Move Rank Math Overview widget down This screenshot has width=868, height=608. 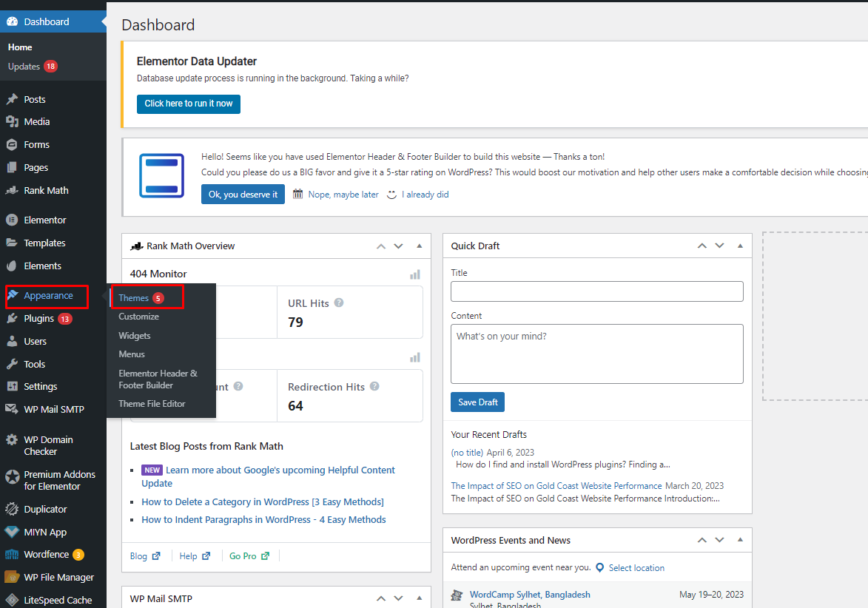point(399,246)
